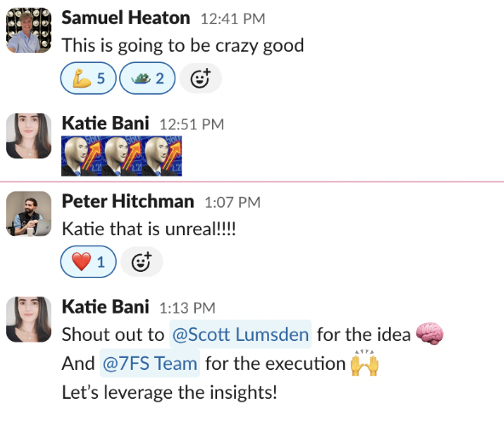Add a reaction to Samuel Heaton's message
504x421 pixels.
pos(201,78)
